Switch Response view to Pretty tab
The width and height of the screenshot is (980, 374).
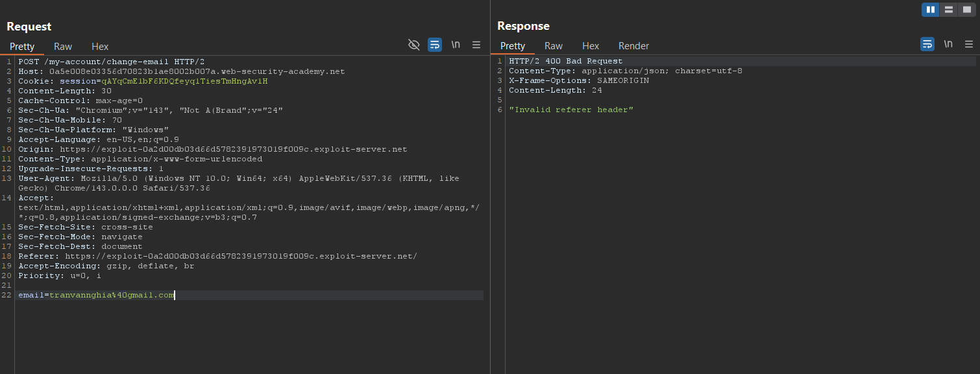pos(513,46)
